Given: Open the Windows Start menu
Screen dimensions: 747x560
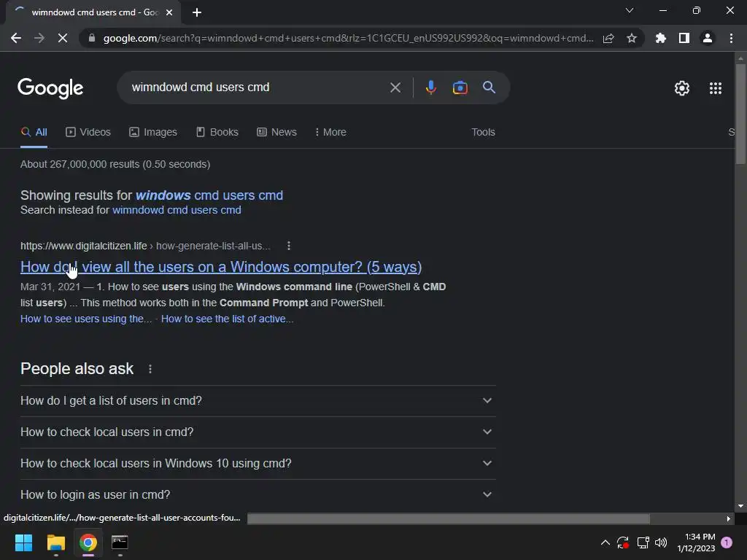Looking at the screenshot, I should coord(23,542).
